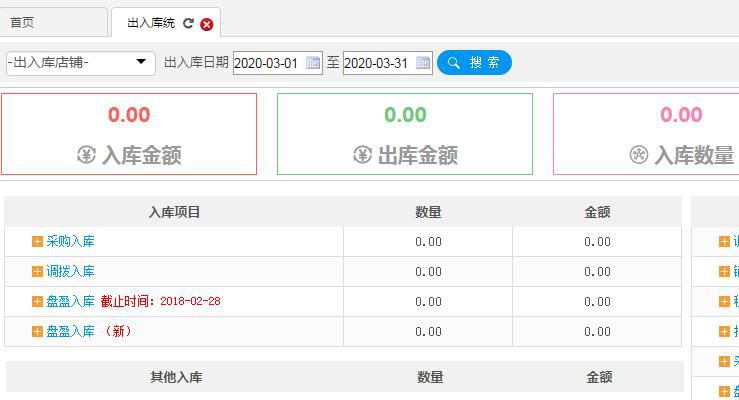Click the 截止时间: 2018-02-28 red text
739x400 pixels.
click(160, 302)
